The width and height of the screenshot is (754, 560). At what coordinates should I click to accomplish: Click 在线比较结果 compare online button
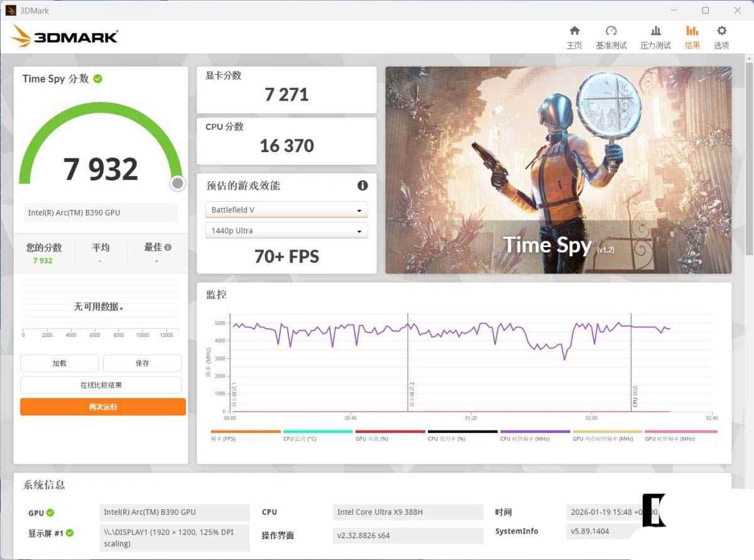click(101, 385)
